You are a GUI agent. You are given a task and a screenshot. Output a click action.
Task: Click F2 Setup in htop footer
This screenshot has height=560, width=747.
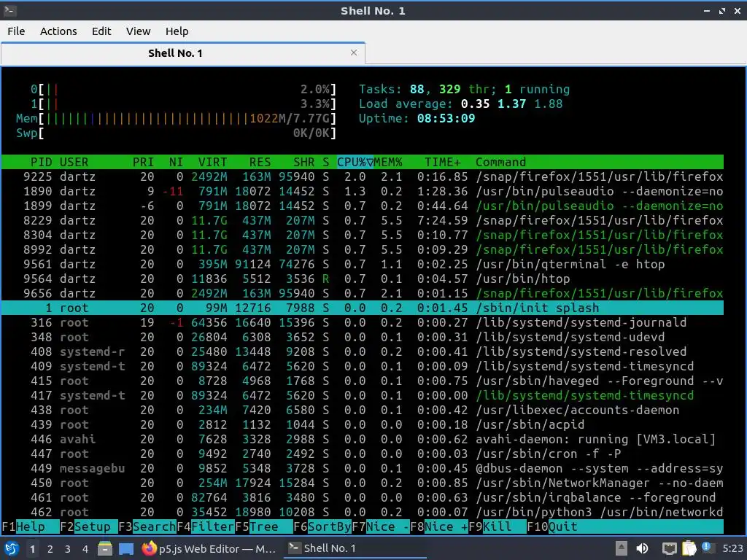point(89,526)
